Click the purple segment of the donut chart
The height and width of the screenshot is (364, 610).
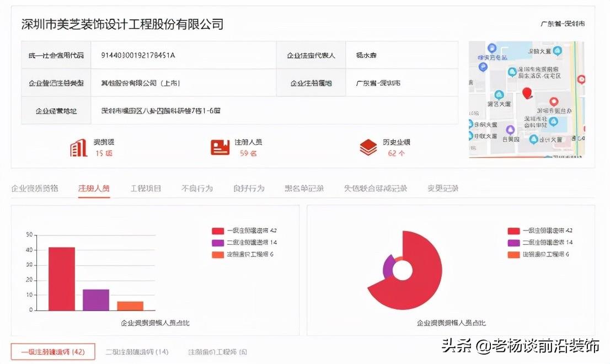[388, 266]
